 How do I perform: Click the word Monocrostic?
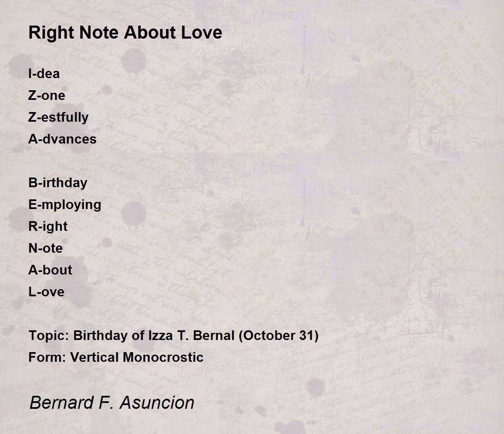[163, 358]
